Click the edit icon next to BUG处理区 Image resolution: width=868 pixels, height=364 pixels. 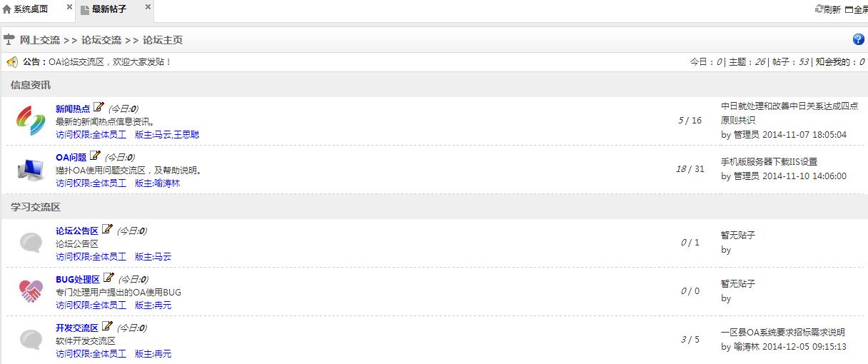[108, 278]
